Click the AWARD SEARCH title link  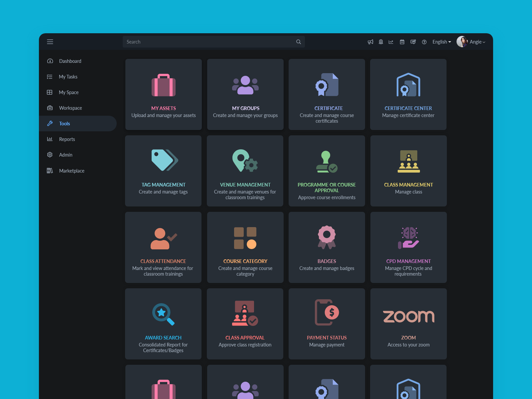point(163,338)
